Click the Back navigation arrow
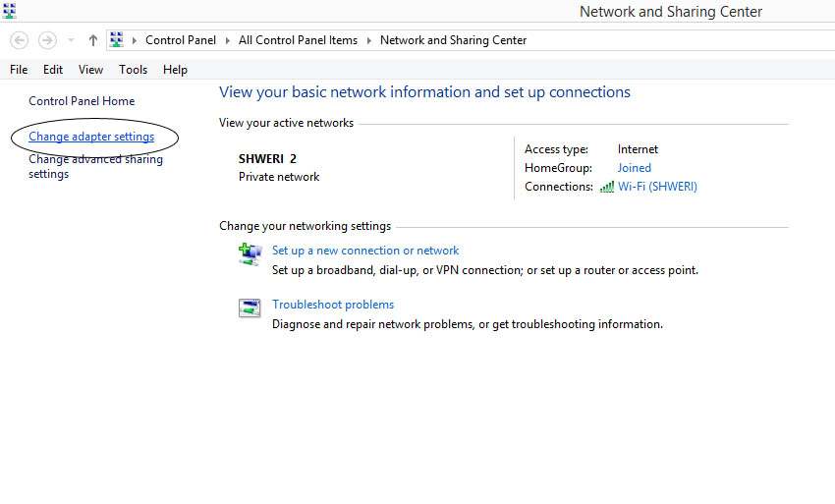This screenshot has height=504, width=835. coord(20,40)
